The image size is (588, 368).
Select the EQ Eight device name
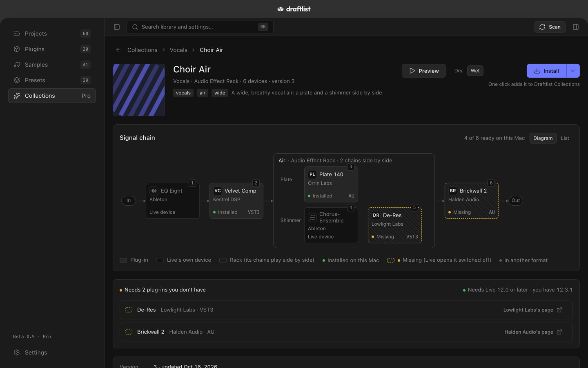pos(171,191)
